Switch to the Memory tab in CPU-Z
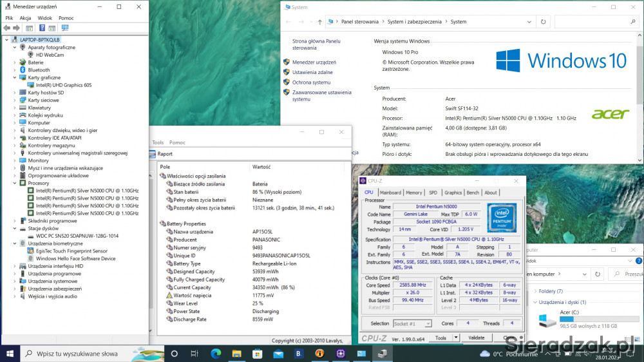The image size is (644, 362). point(413,192)
